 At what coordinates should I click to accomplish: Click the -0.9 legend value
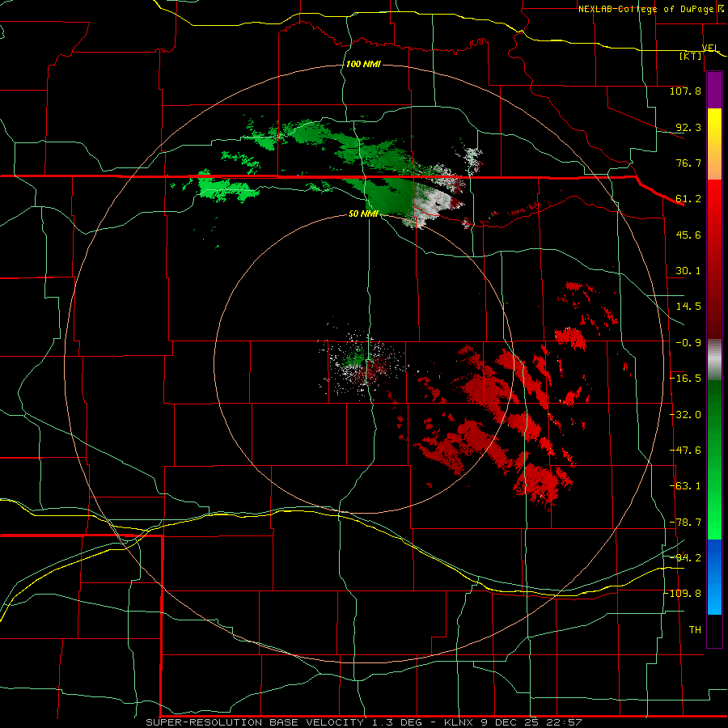click(x=688, y=343)
